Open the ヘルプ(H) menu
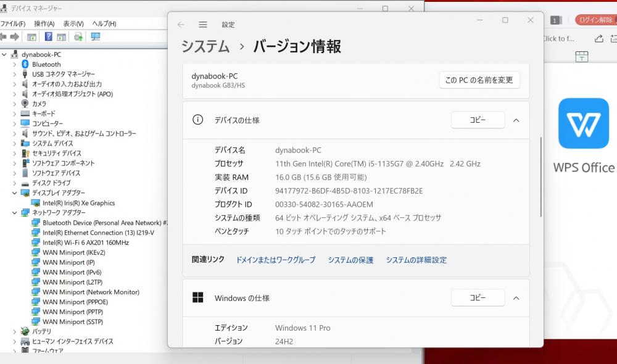The width and height of the screenshot is (617, 364). tap(104, 23)
